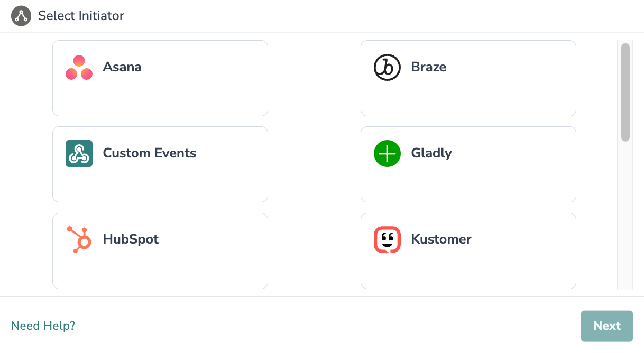Click the Kustomer smiley face icon
The width and height of the screenshot is (644, 353).
[x=387, y=239]
